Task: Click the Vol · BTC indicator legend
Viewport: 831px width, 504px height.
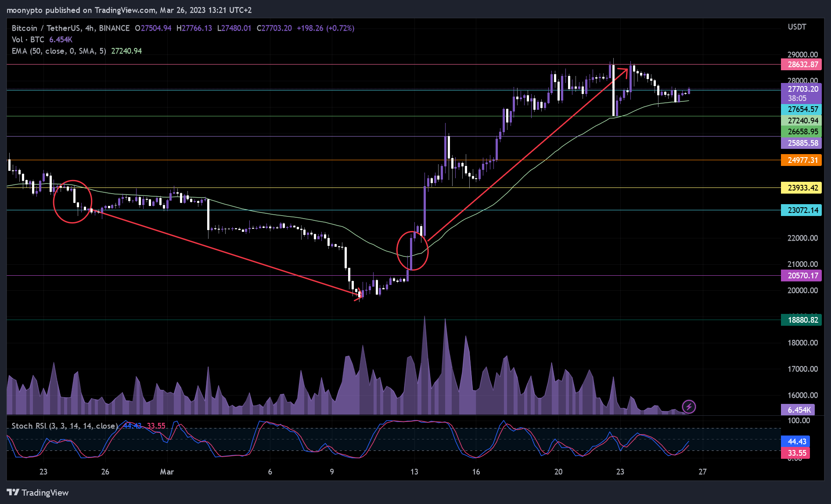Action: tap(28, 40)
